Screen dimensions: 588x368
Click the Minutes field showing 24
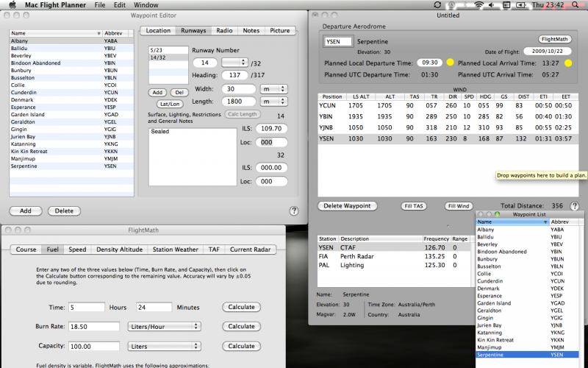pyautogui.click(x=154, y=307)
